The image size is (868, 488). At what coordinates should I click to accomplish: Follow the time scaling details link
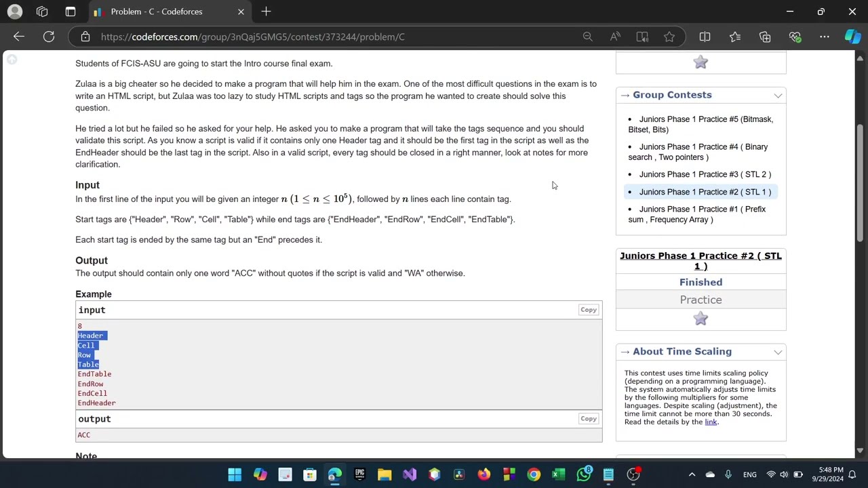pyautogui.click(x=711, y=422)
